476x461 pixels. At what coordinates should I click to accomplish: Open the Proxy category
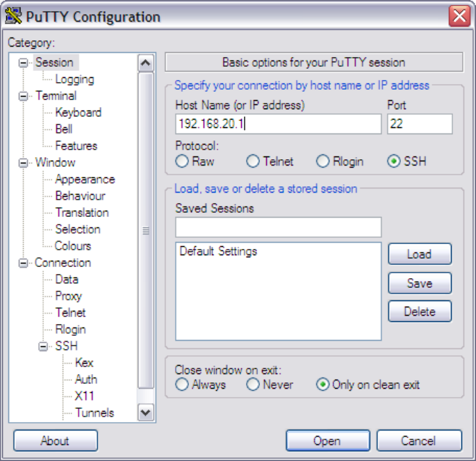click(69, 296)
